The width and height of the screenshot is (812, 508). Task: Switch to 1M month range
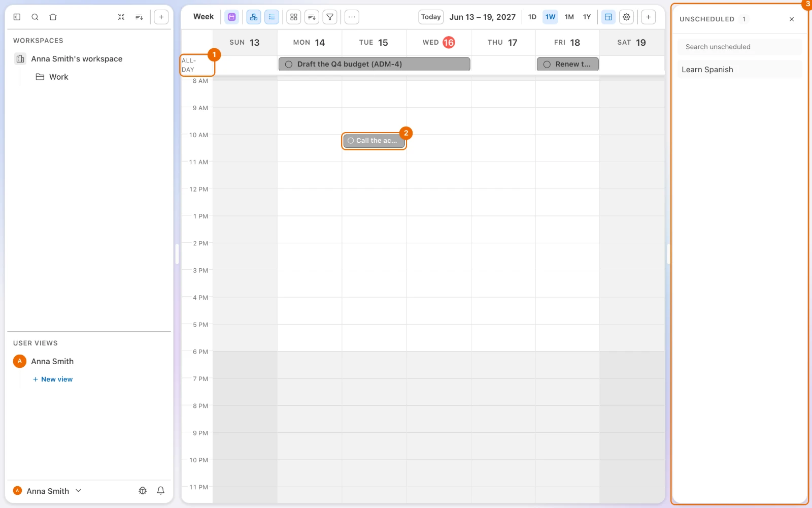point(569,17)
